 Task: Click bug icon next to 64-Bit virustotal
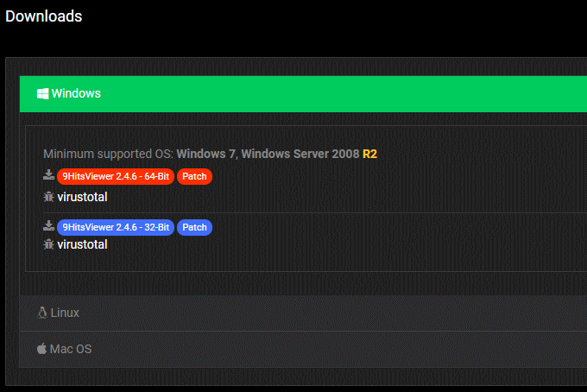(48, 197)
